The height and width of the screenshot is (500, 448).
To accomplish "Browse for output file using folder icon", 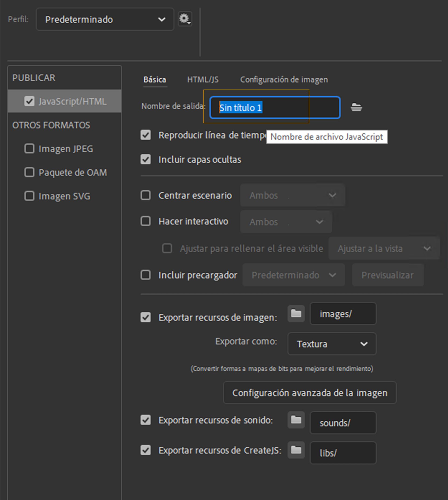I will [357, 107].
